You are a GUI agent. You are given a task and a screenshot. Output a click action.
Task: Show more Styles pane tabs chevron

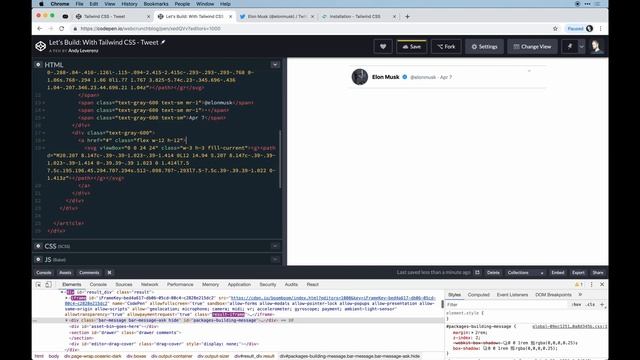tap(580, 295)
